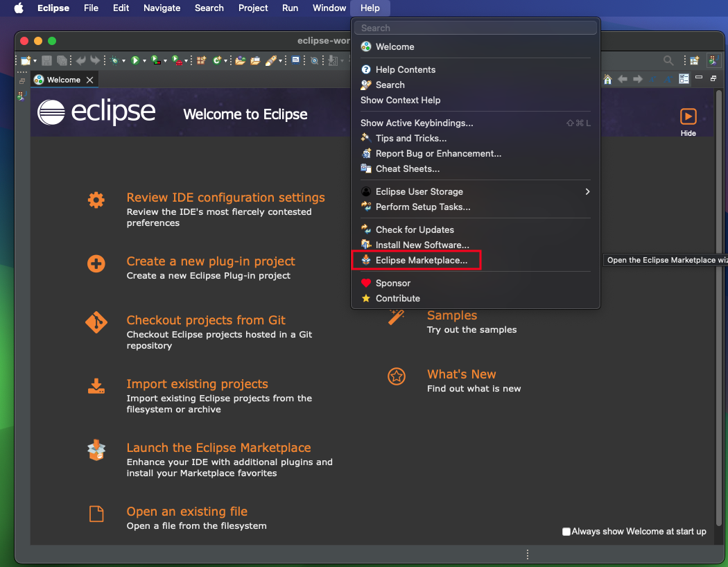Expand the Coverage dropdown arrow

pos(165,61)
